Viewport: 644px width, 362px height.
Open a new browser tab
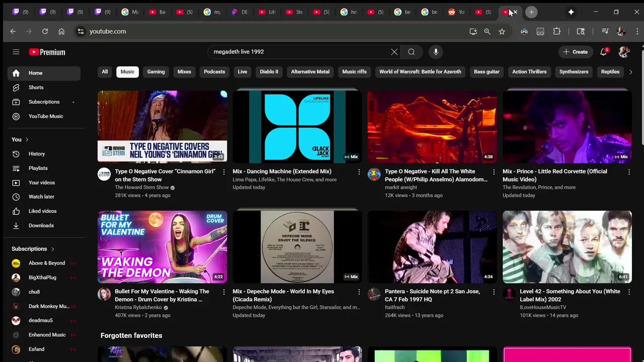(531, 12)
